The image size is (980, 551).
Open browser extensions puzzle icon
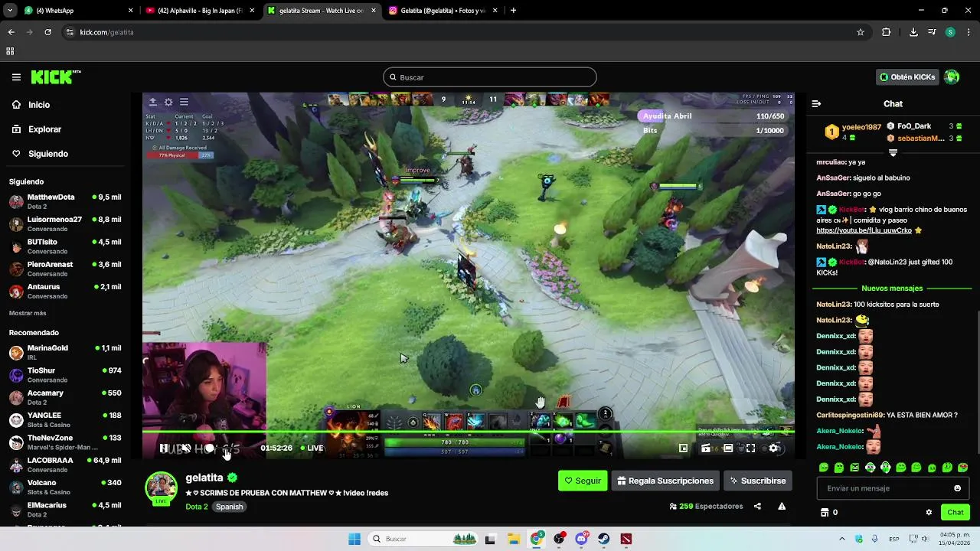(x=887, y=32)
